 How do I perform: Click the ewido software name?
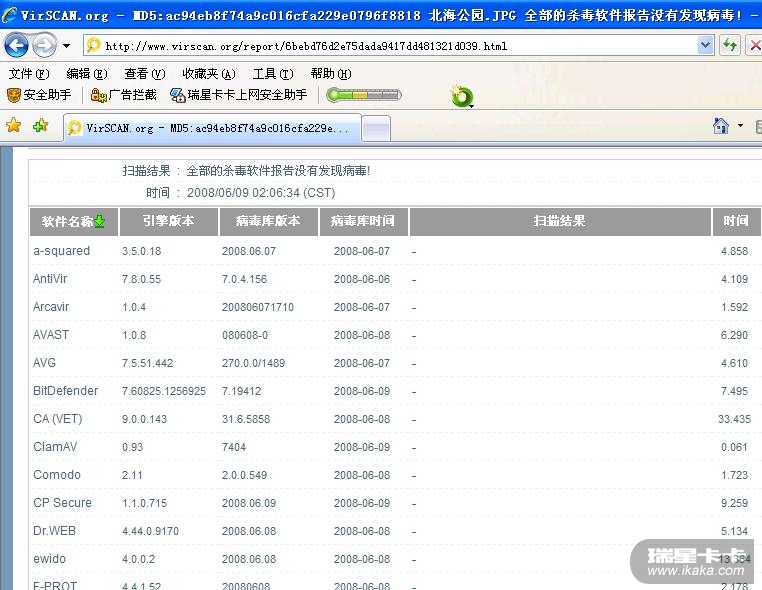pyautogui.click(x=49, y=559)
